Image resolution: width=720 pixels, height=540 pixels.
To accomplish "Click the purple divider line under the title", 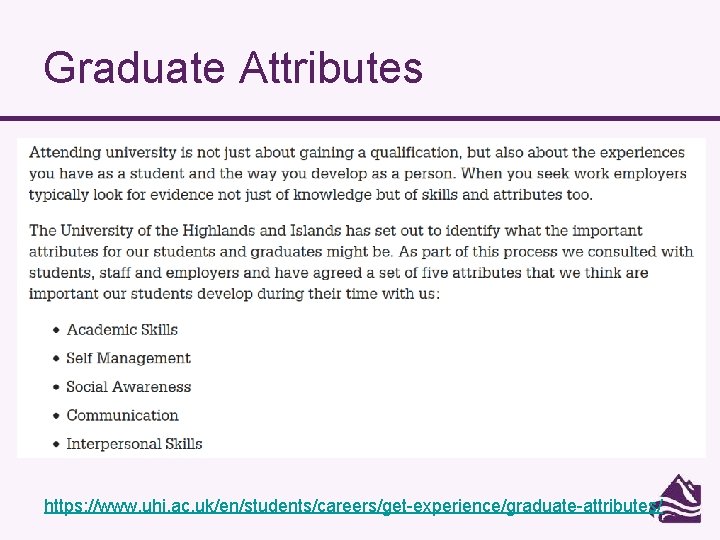I will coord(360,118).
